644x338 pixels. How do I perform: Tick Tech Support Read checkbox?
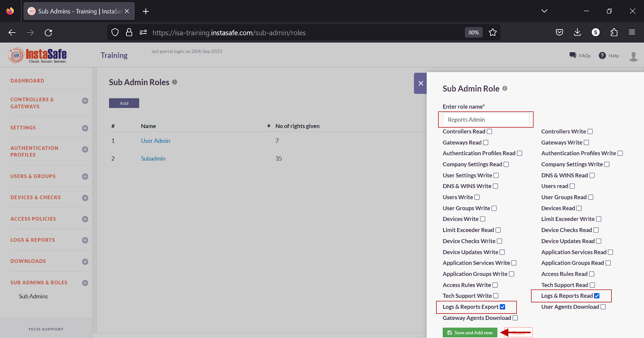point(592,285)
